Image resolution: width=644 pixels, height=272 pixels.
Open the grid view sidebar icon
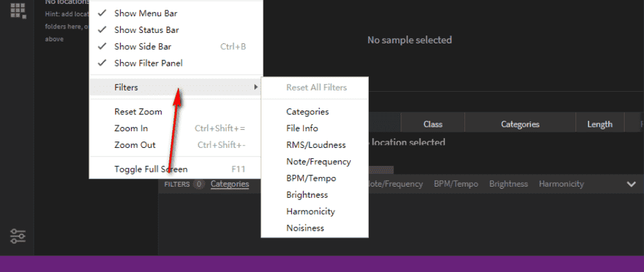tap(18, 10)
